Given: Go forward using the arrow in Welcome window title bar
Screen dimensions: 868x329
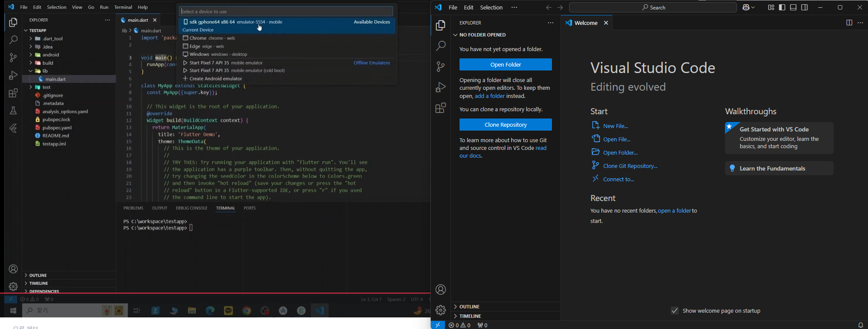Looking at the screenshot, I should (x=560, y=8).
